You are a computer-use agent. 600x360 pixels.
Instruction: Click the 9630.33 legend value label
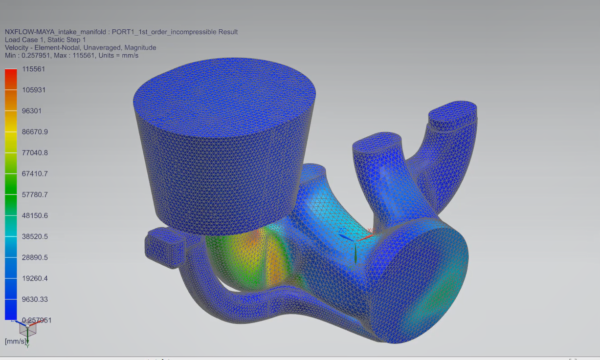pyautogui.click(x=35, y=299)
